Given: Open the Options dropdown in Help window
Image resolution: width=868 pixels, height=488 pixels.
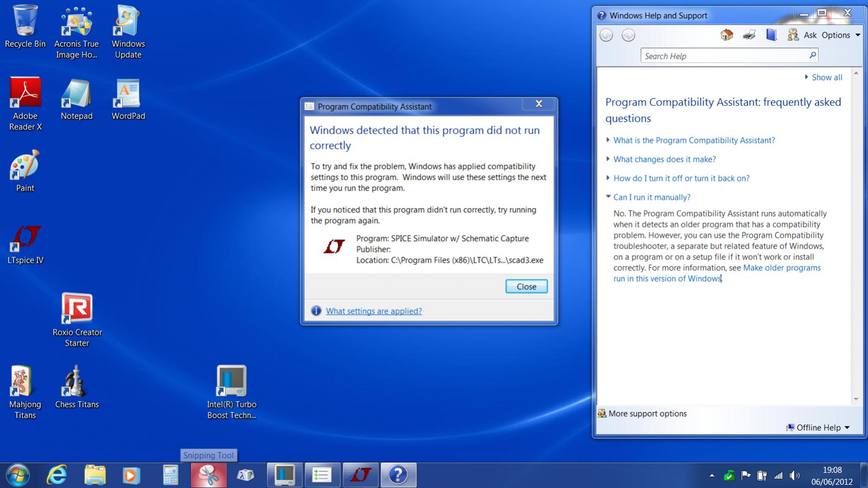Looking at the screenshot, I should click(x=841, y=35).
